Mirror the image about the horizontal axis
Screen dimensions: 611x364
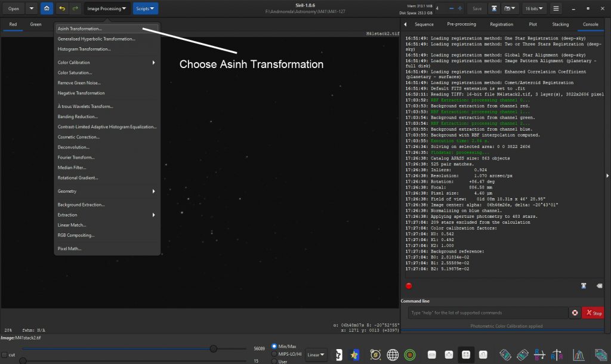[539, 354]
